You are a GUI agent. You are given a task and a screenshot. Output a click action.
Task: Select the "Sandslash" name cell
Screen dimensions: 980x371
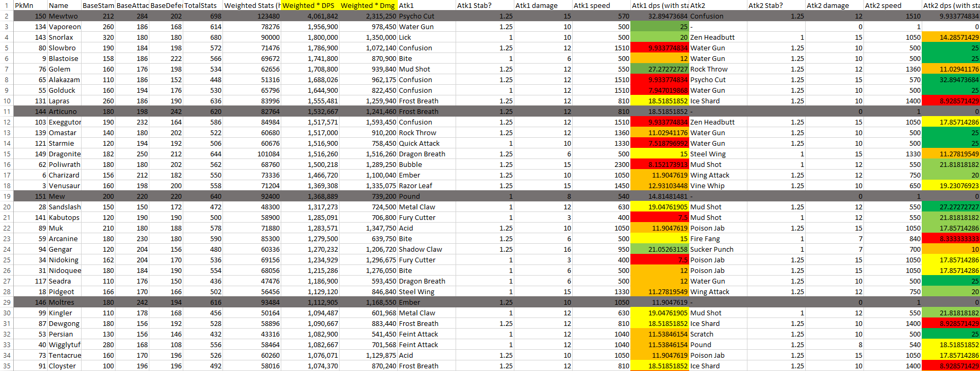tap(64, 207)
